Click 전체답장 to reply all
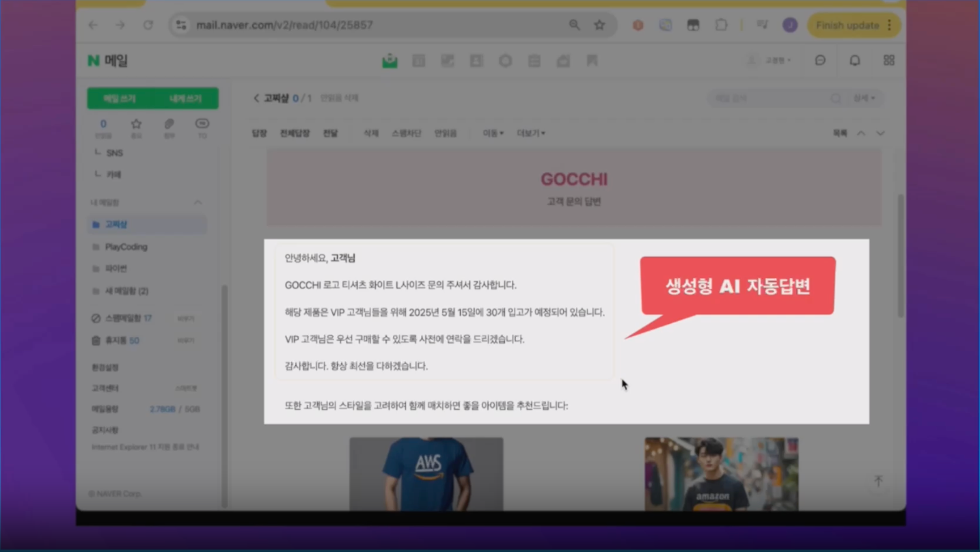Image resolution: width=980 pixels, height=552 pixels. point(295,133)
